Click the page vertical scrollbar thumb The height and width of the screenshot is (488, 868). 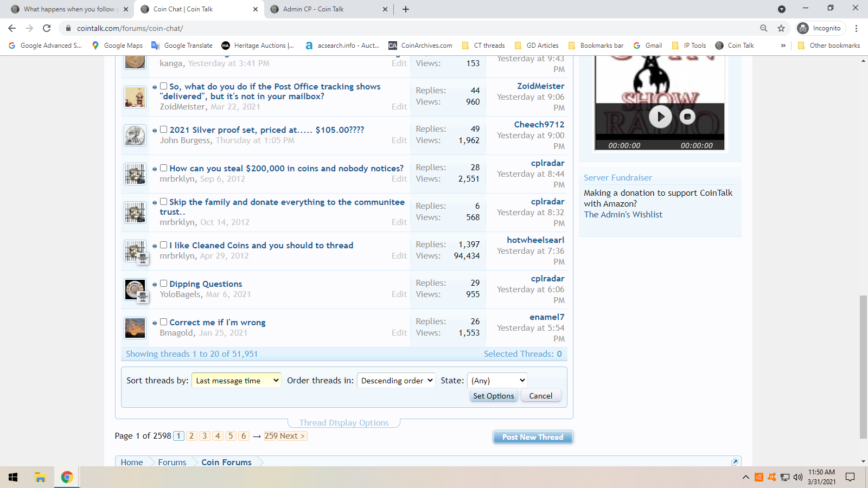click(x=863, y=367)
